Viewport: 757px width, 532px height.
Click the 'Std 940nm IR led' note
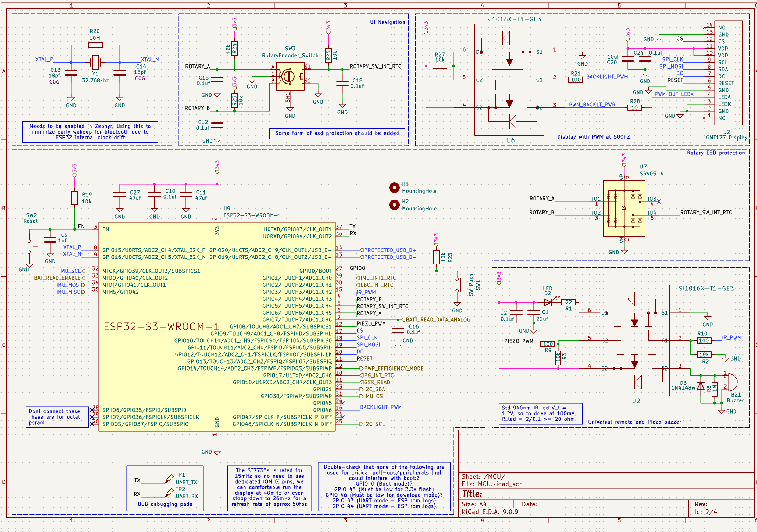(540, 414)
